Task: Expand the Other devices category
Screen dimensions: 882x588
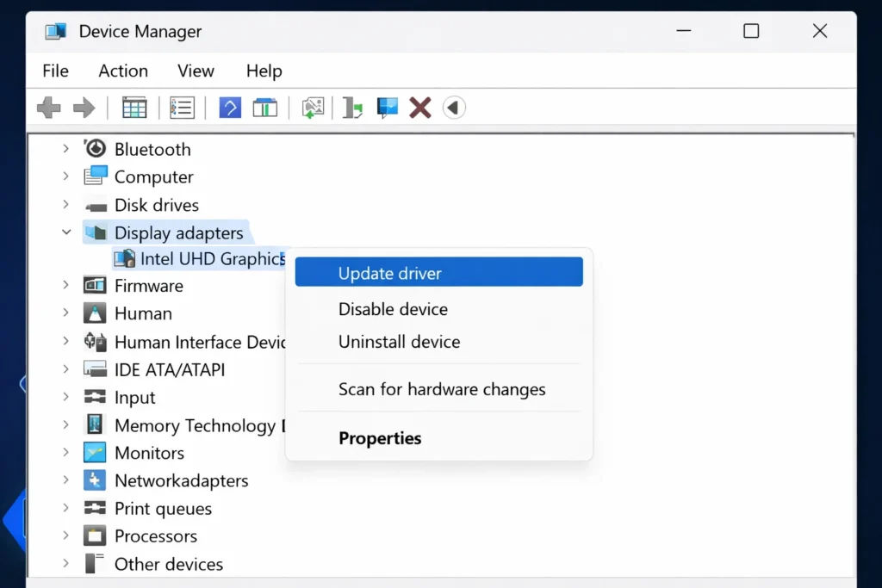Action: (x=66, y=564)
